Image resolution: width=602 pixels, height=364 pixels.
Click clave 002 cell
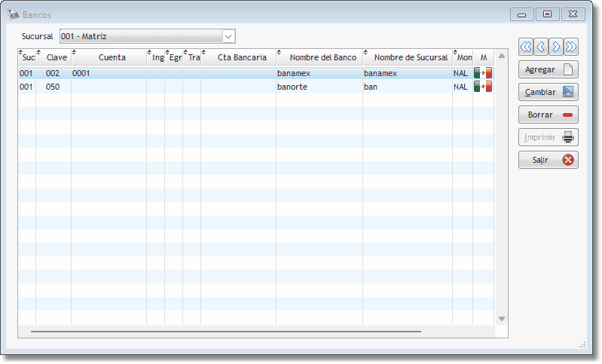click(53, 73)
